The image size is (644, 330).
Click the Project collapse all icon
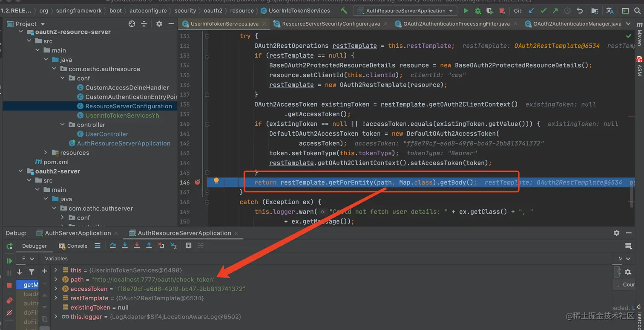point(144,24)
